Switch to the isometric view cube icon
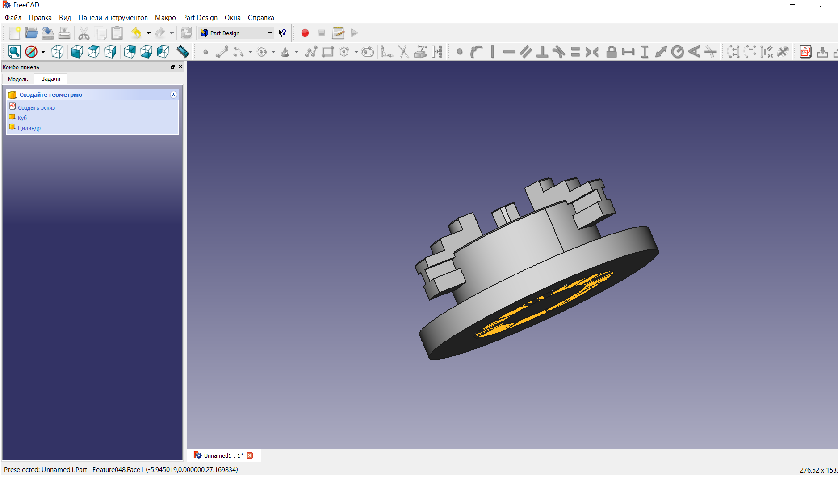840x477 pixels. pos(58,51)
